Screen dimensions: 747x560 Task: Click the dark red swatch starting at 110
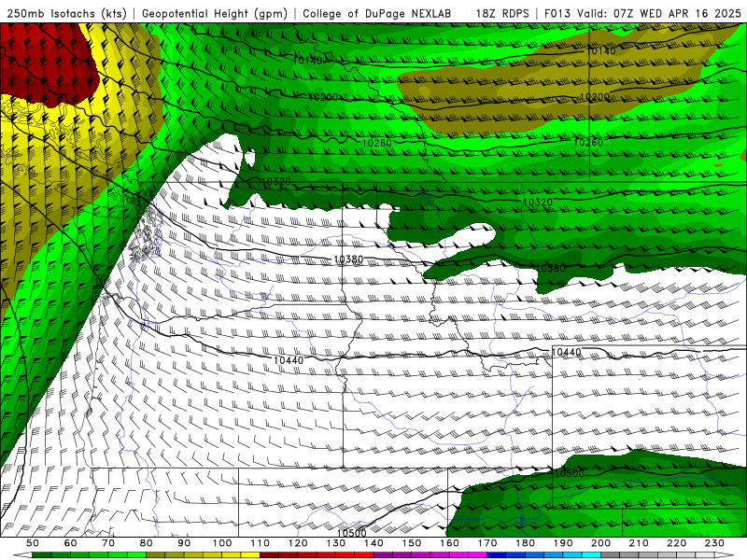270,555
